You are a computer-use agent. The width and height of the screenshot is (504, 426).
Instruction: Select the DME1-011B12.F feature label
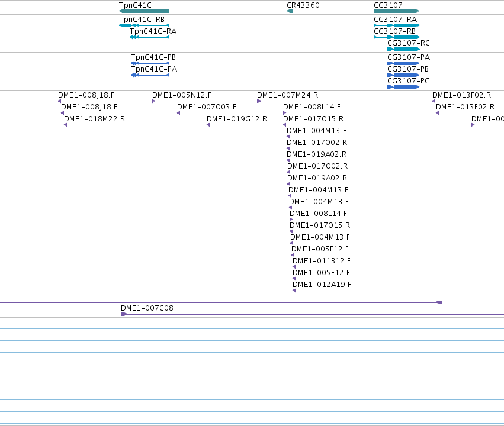coord(322,261)
